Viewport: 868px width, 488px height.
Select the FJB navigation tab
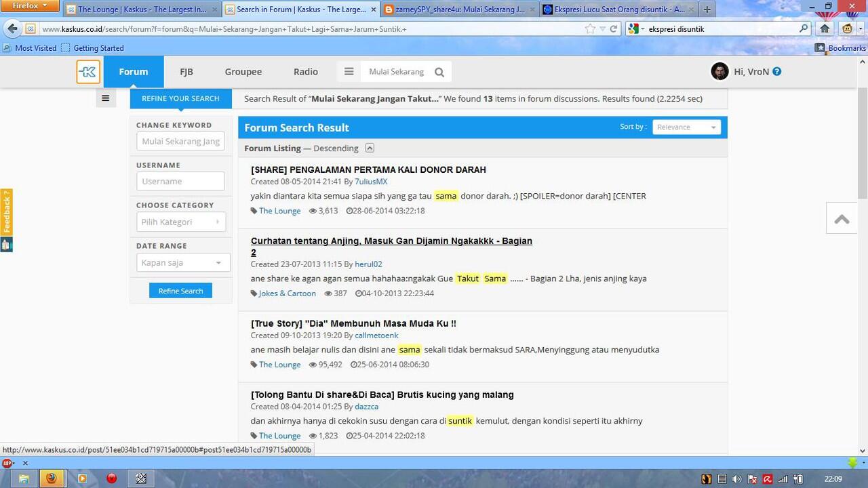186,72
